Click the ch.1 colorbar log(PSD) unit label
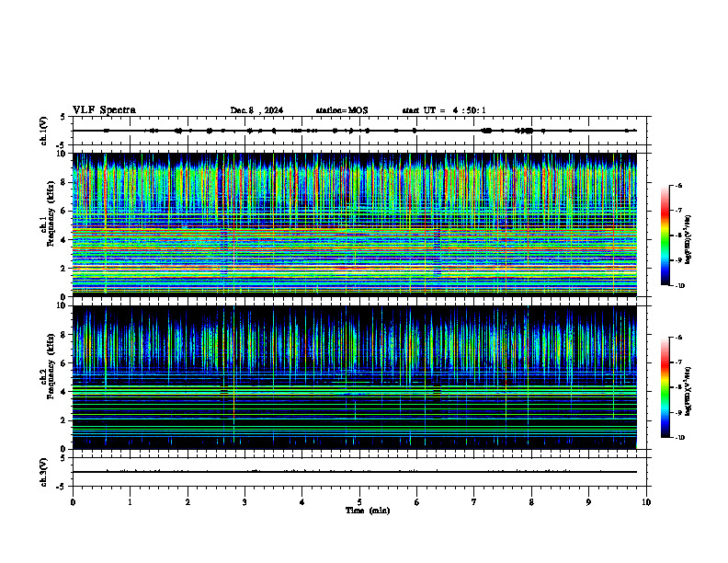Image resolution: width=728 pixels, height=563 pixels. click(688, 239)
